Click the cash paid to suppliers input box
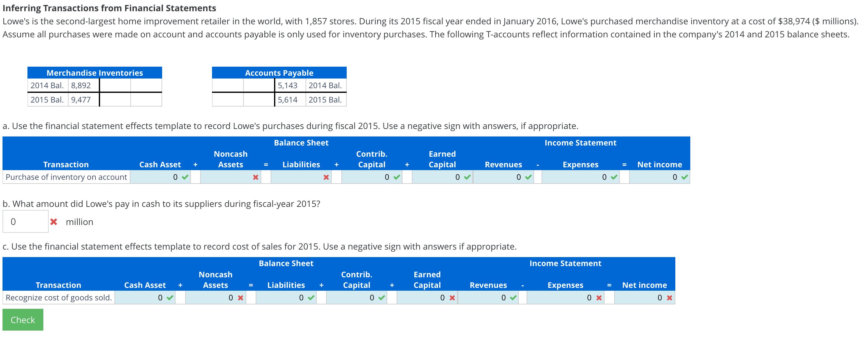 tap(25, 222)
